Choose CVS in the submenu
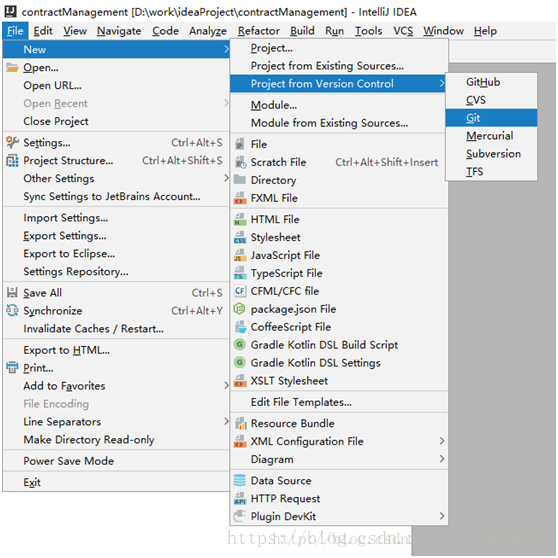Image resolution: width=558 pixels, height=558 pixels. (x=491, y=100)
